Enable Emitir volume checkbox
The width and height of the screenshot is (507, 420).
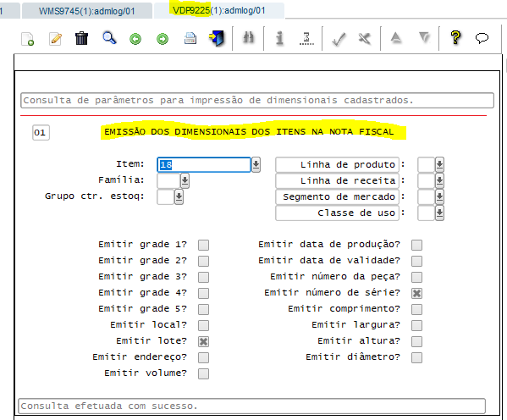tap(203, 373)
